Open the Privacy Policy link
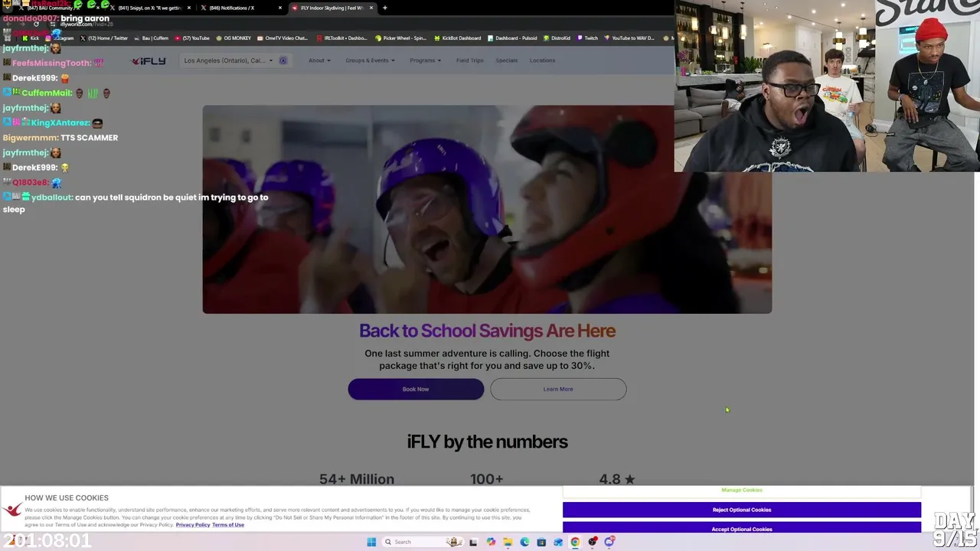980x551 pixels. point(193,525)
